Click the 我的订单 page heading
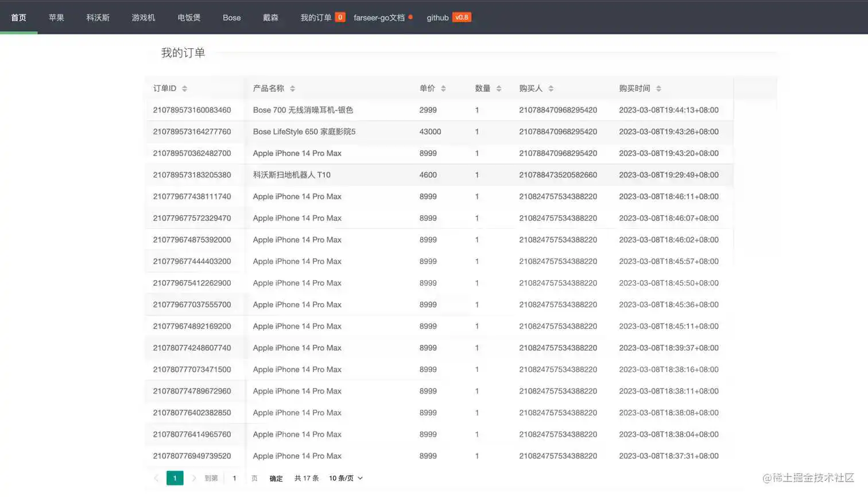 [x=183, y=53]
